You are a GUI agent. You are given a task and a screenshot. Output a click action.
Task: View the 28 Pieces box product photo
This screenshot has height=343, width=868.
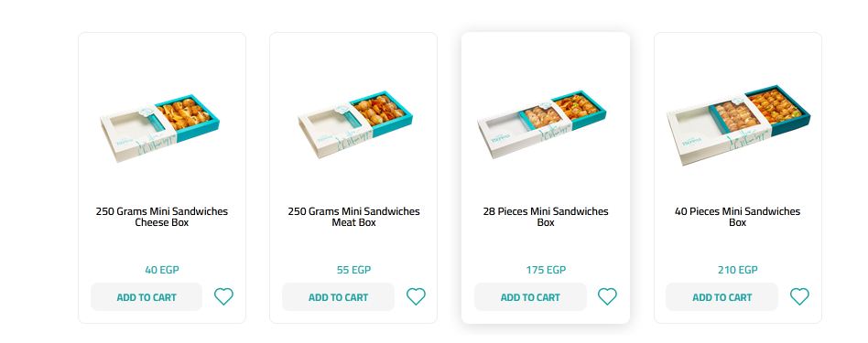tap(541, 124)
